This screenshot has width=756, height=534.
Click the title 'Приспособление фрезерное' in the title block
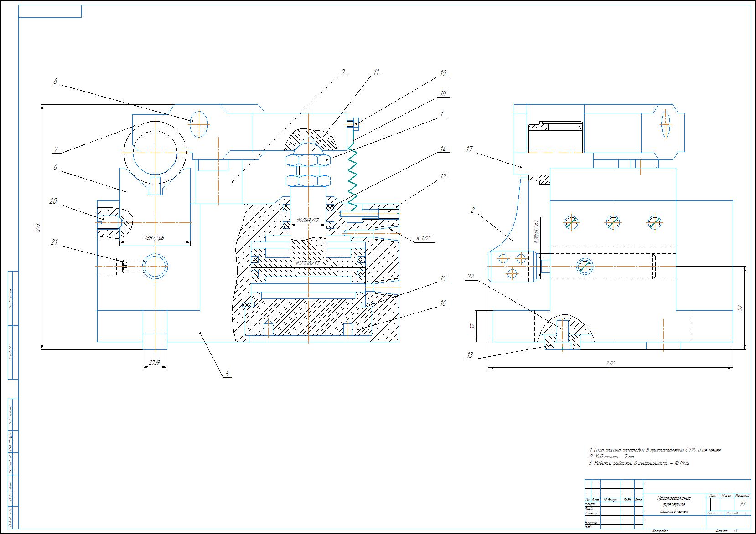click(x=673, y=501)
